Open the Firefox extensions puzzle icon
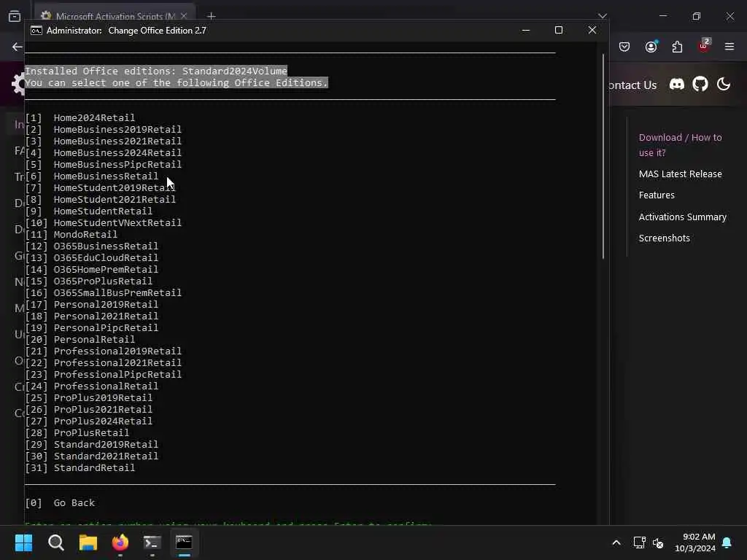This screenshot has height=560, width=747. [677, 47]
